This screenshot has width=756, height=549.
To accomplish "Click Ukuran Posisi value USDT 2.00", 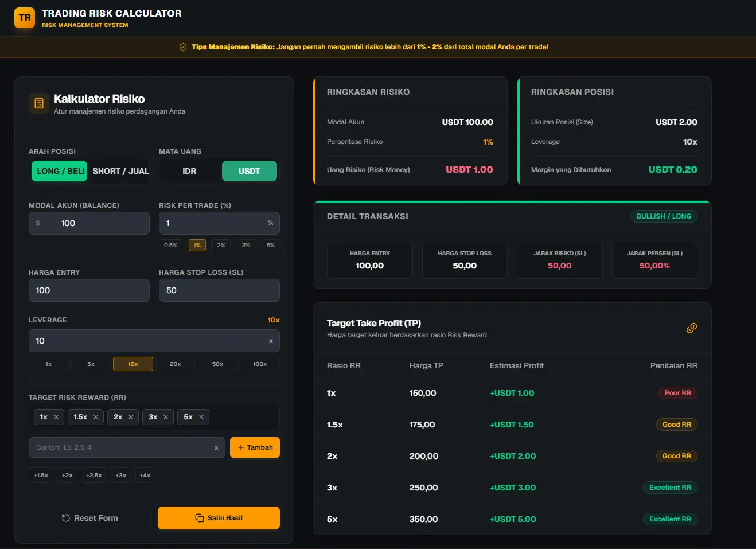I will pyautogui.click(x=677, y=122).
